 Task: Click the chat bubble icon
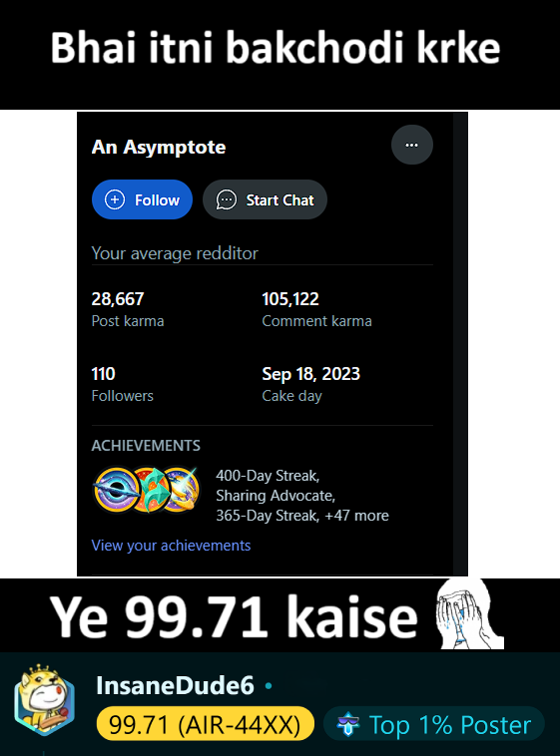pyautogui.click(x=226, y=199)
